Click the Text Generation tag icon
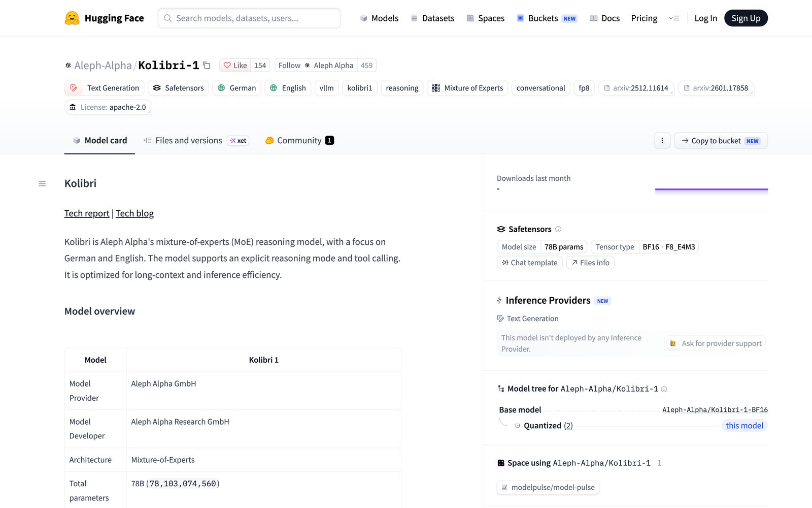Screen dimensions: 812x508 coord(74,88)
